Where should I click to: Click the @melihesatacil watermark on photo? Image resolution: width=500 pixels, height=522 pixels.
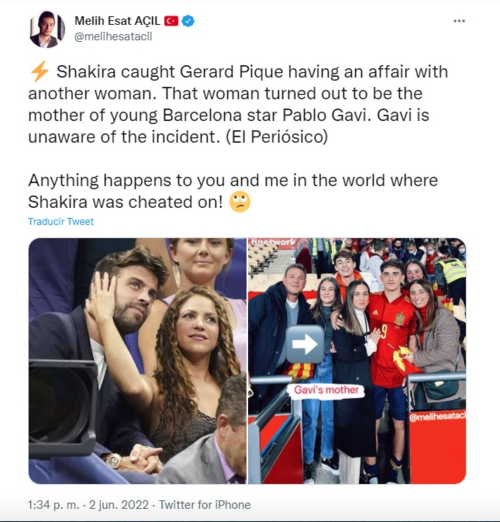pyautogui.click(x=437, y=417)
